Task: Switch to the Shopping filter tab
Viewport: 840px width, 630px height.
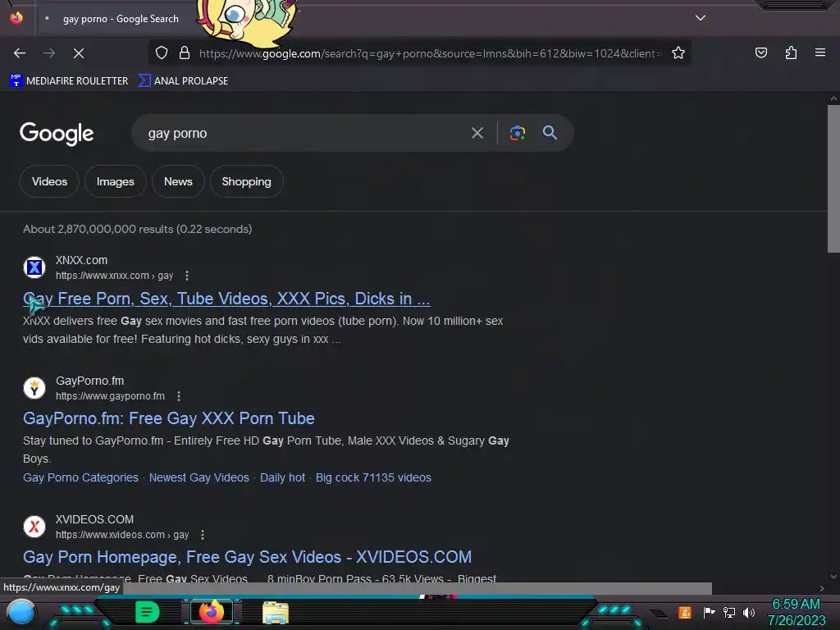Action: (246, 181)
